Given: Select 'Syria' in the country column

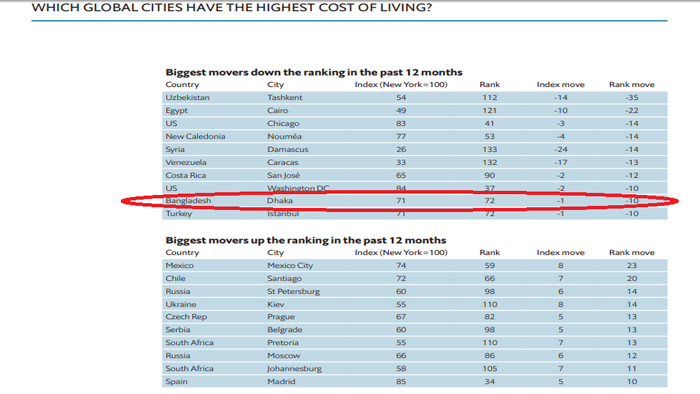Looking at the screenshot, I should click(175, 149).
